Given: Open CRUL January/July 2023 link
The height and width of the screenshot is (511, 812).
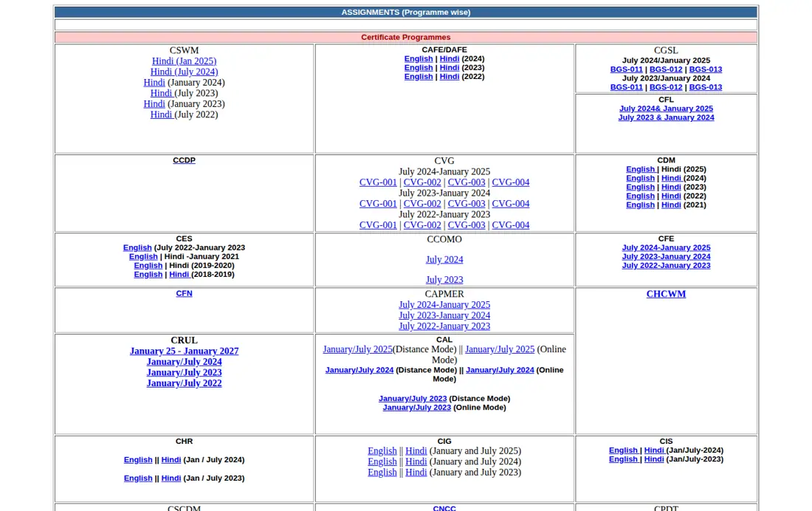Looking at the screenshot, I should tap(184, 373).
